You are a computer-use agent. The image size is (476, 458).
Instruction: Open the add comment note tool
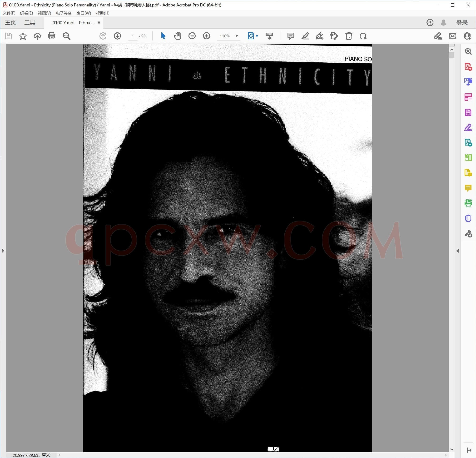coord(290,36)
